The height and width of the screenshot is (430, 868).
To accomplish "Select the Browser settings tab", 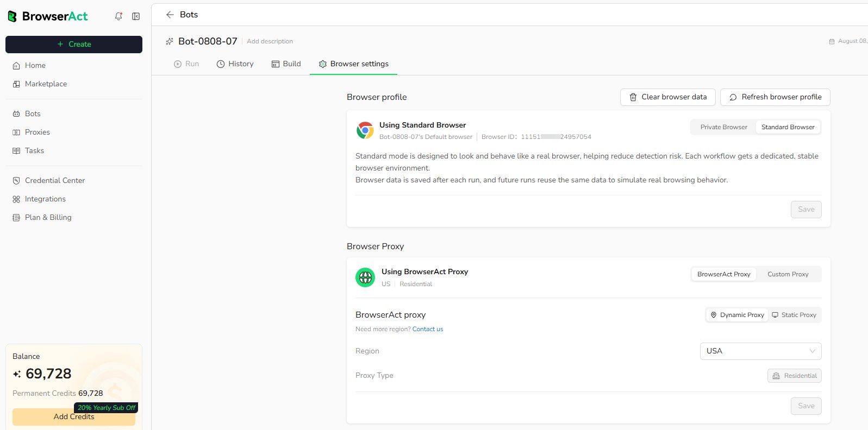I will pyautogui.click(x=353, y=64).
